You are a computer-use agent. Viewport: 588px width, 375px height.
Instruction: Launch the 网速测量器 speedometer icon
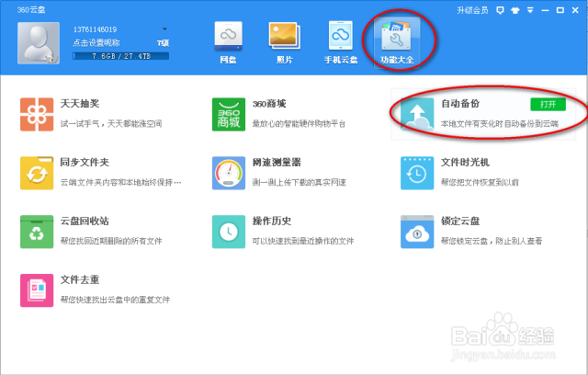[x=229, y=173]
